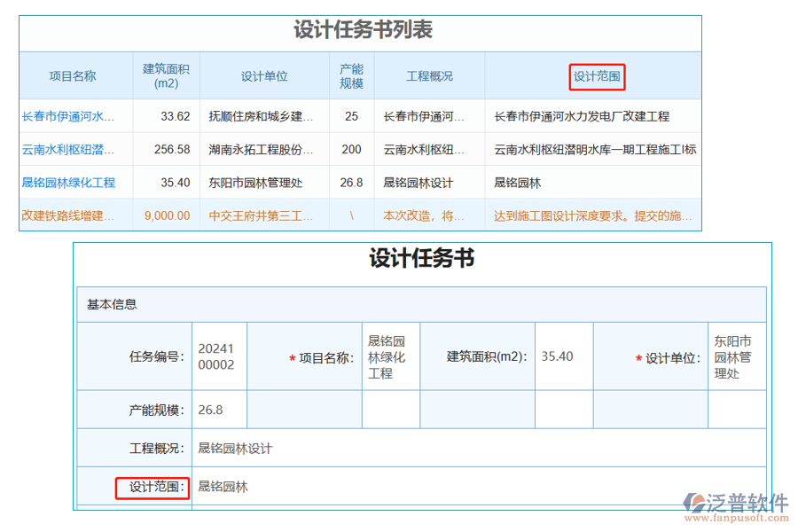The height and width of the screenshot is (532, 798).
Task: Click the 工程概况 column header
Action: 431,76
